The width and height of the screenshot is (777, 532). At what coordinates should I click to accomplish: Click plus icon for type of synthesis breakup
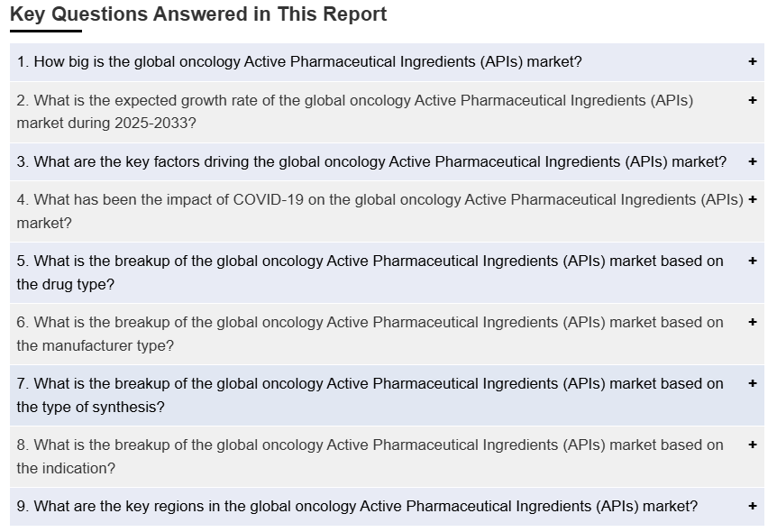tap(752, 383)
